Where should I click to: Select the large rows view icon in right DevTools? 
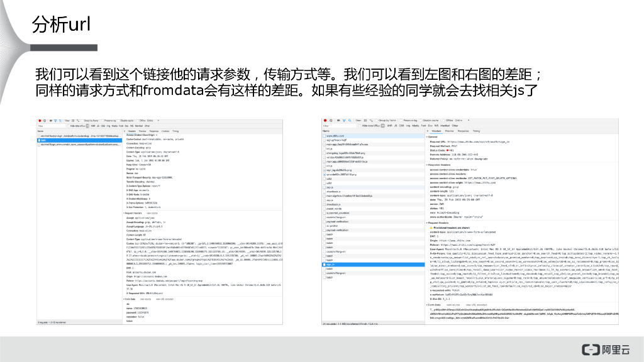[365, 121]
